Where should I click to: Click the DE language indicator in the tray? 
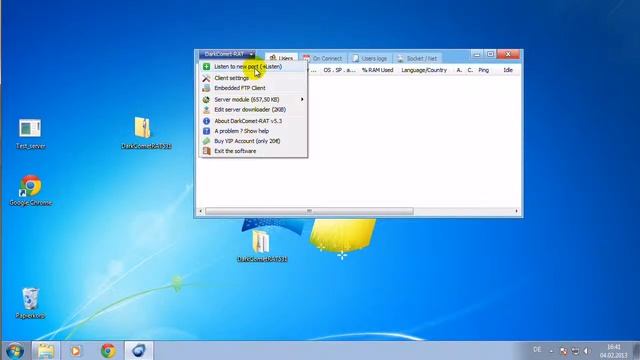pos(537,350)
